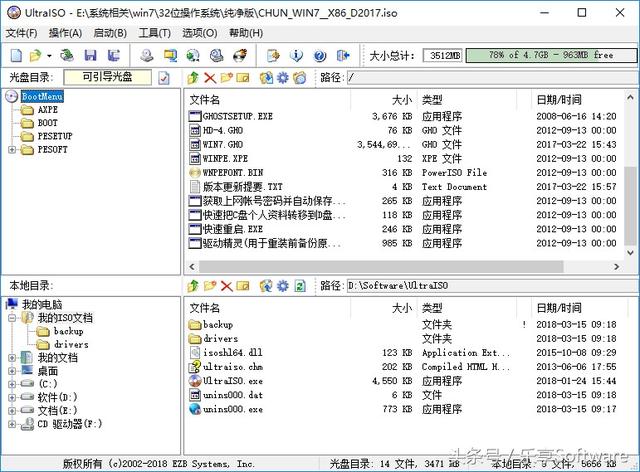The width and height of the screenshot is (640, 472).
Task: Open the 工具(T) menu
Action: [x=154, y=33]
